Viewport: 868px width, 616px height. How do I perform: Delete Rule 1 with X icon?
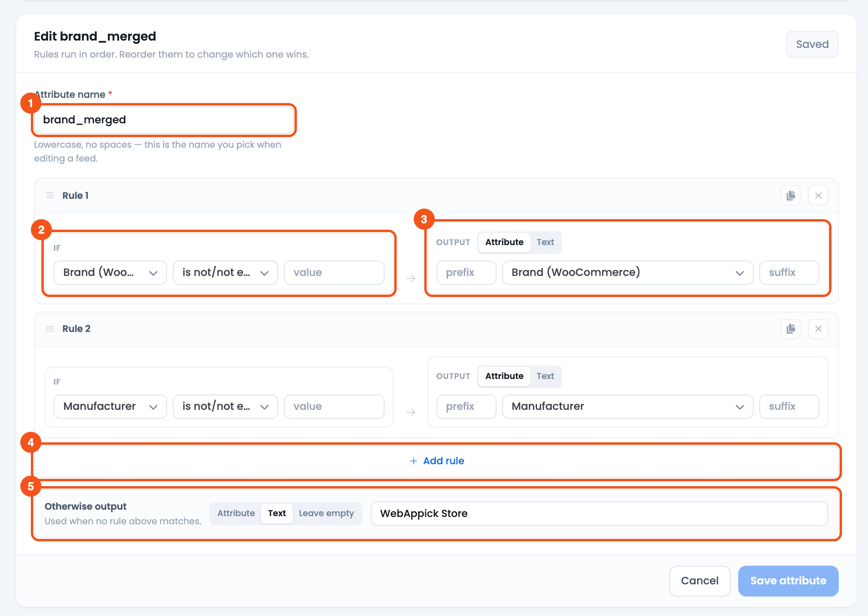click(818, 196)
